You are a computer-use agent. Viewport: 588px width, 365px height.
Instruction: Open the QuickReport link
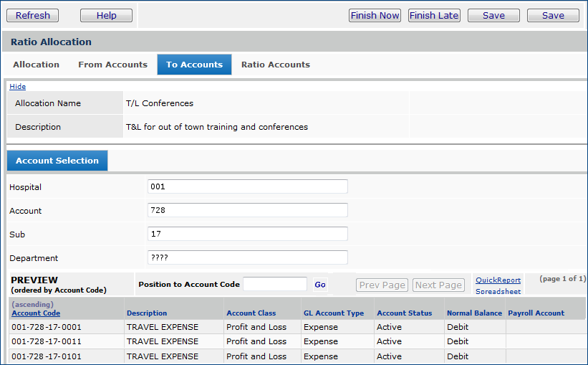(498, 280)
